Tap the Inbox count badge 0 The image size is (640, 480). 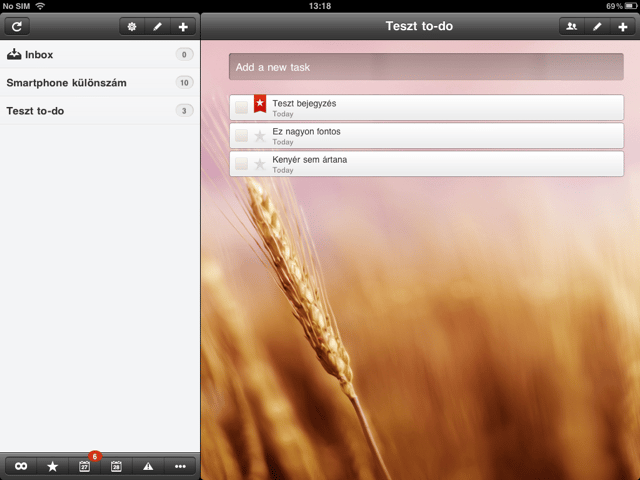click(184, 54)
